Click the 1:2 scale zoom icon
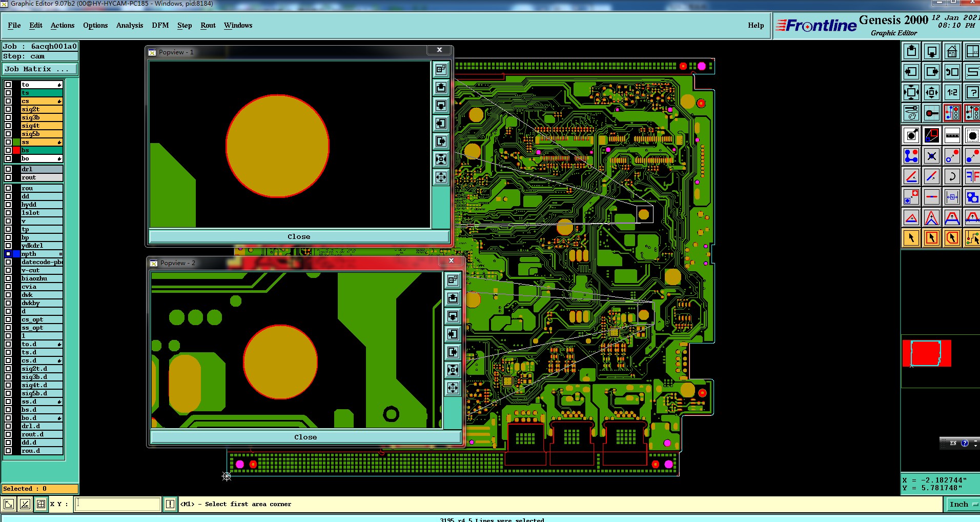This screenshot has height=522, width=980. point(952,92)
